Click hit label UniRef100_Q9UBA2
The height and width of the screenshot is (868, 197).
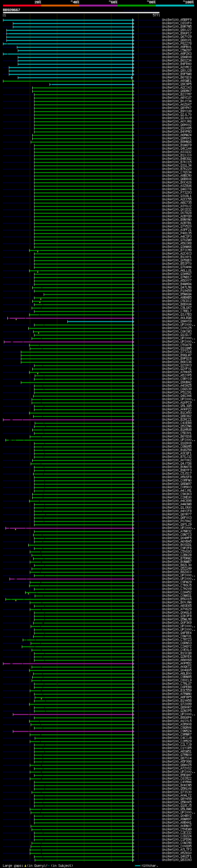click(x=177, y=382)
